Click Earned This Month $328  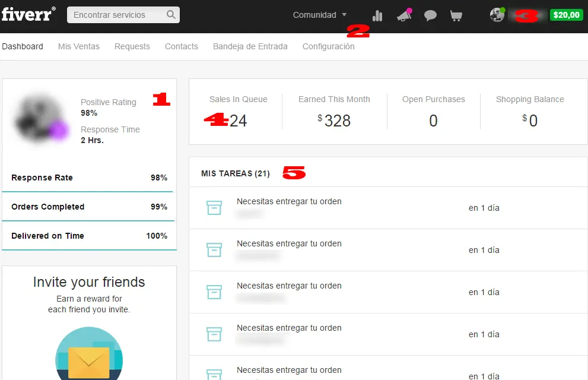point(333,121)
